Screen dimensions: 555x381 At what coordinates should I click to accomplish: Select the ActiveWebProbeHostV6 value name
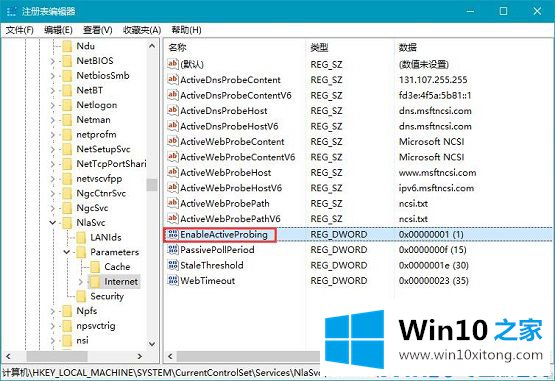(x=231, y=188)
